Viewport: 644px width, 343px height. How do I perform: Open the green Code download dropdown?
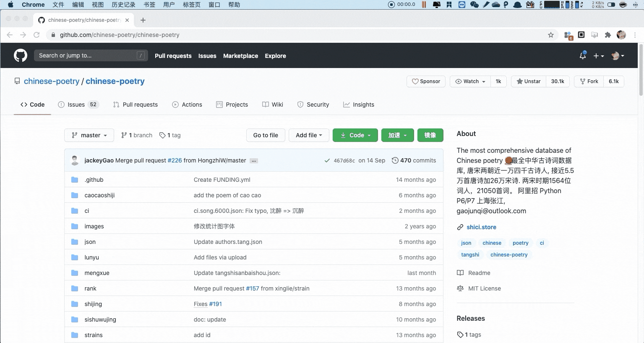click(x=355, y=135)
